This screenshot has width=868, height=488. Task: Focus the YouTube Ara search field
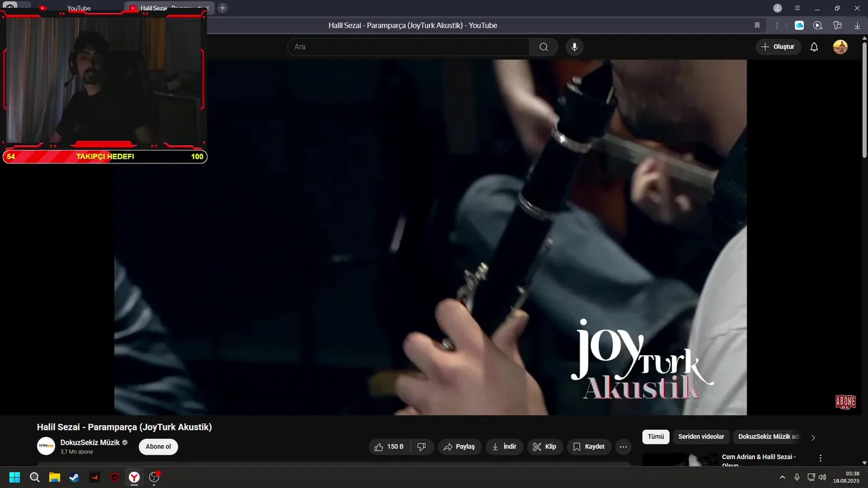(408, 47)
